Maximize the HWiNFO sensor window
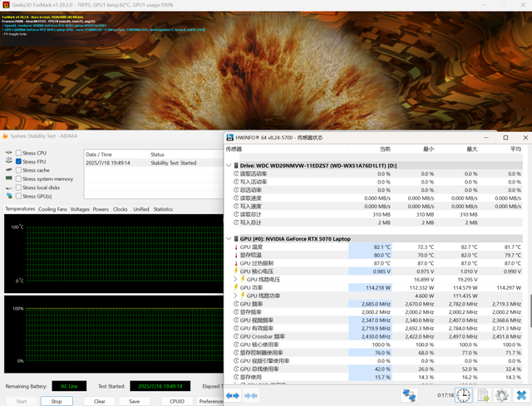 pos(505,137)
